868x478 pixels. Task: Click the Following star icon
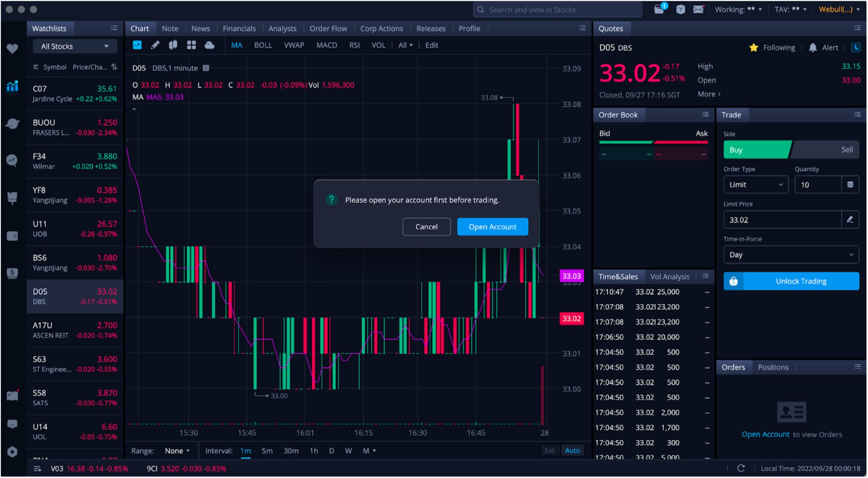tap(753, 48)
